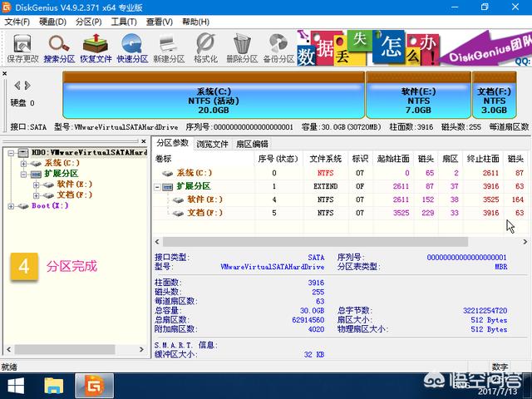
Task: Open the Windows Start menu
Action: point(16,386)
